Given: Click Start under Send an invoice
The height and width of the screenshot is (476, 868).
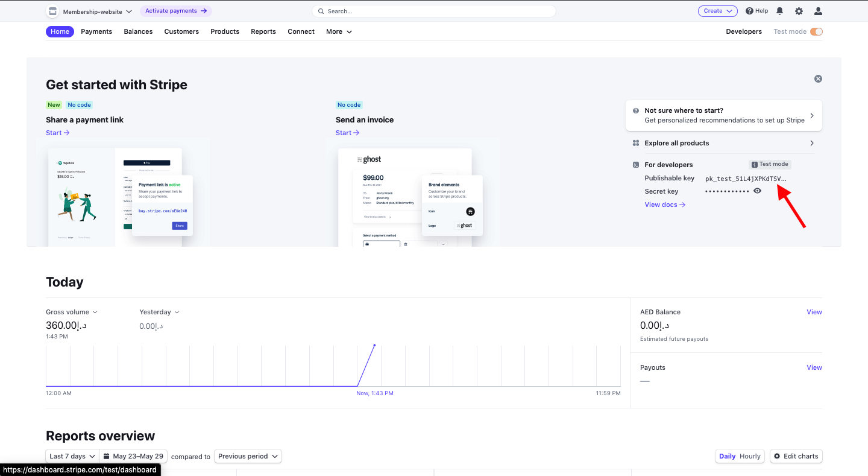Looking at the screenshot, I should tap(347, 133).
